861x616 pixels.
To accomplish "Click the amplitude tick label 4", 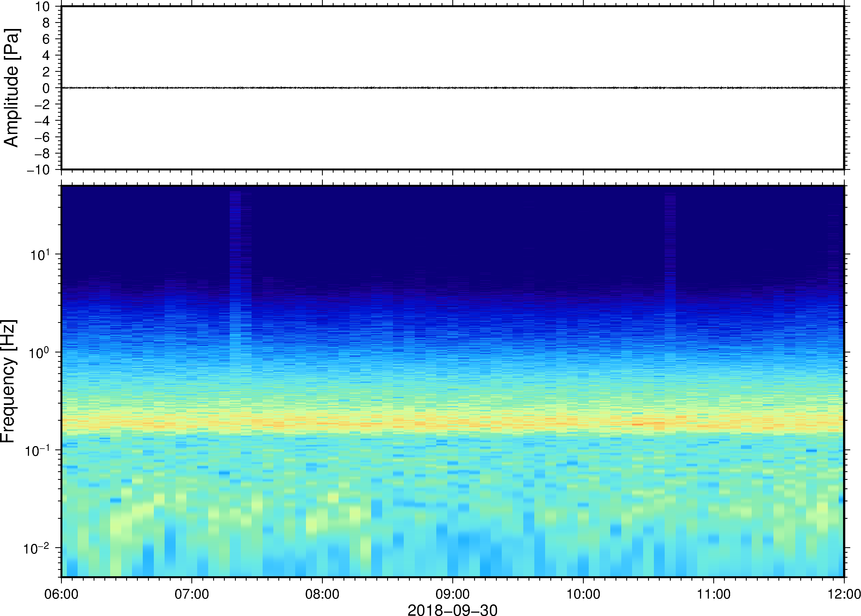I will tap(46, 55).
